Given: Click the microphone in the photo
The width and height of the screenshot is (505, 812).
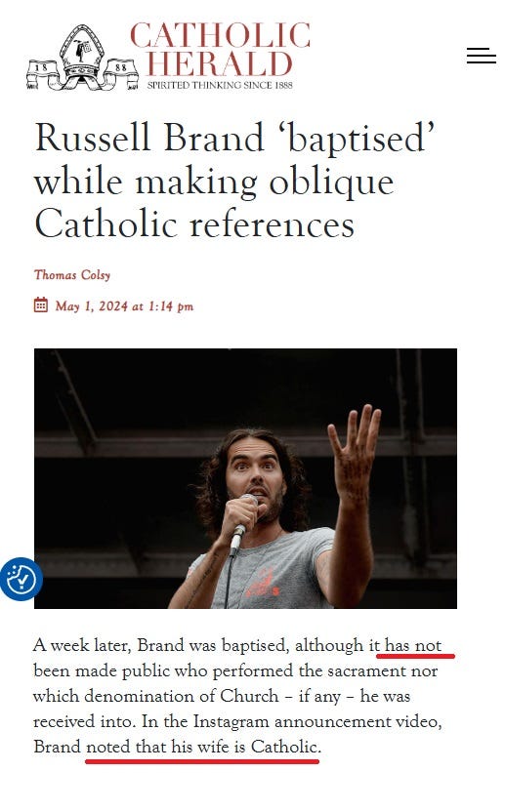Looking at the screenshot, I should point(241,525).
